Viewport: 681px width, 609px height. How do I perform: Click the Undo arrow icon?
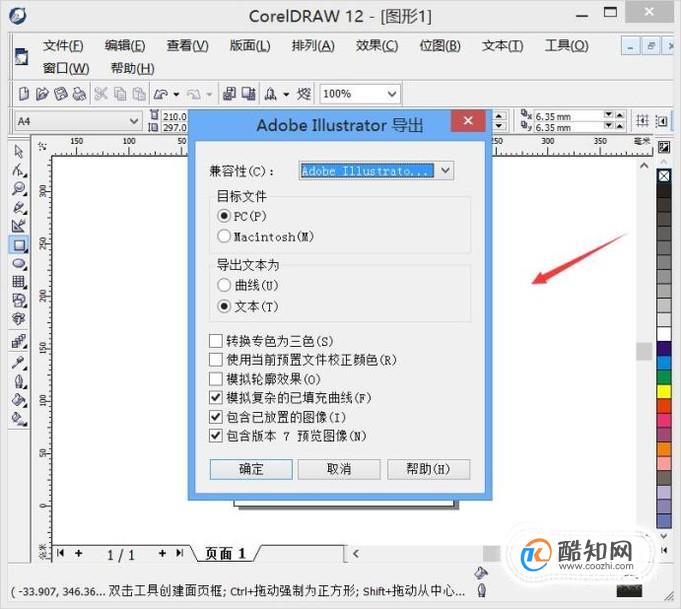click(x=161, y=93)
